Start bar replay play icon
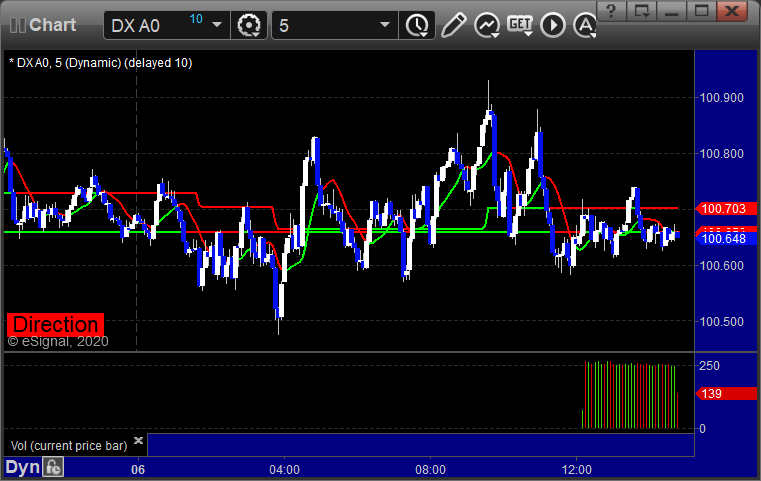761x481 pixels. pos(553,25)
